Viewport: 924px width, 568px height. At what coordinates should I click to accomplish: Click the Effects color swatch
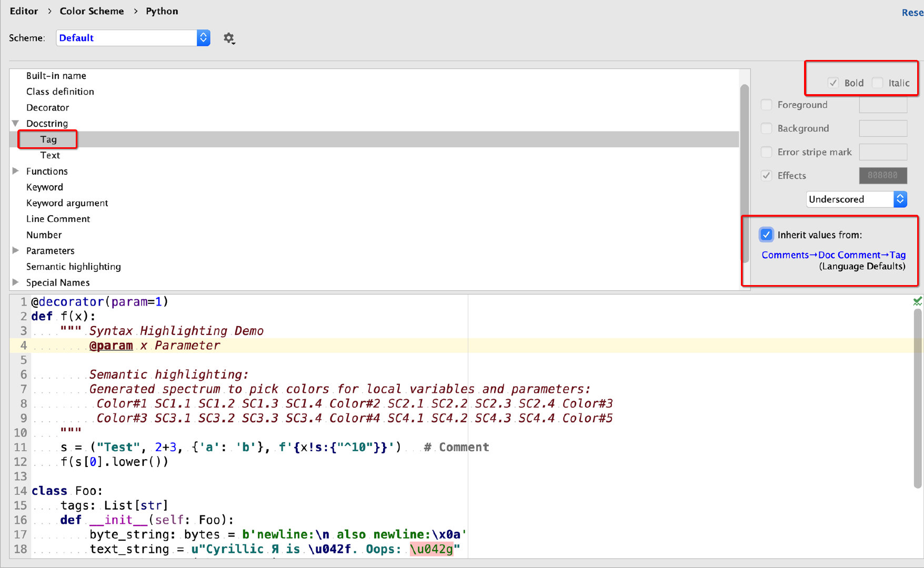(882, 176)
